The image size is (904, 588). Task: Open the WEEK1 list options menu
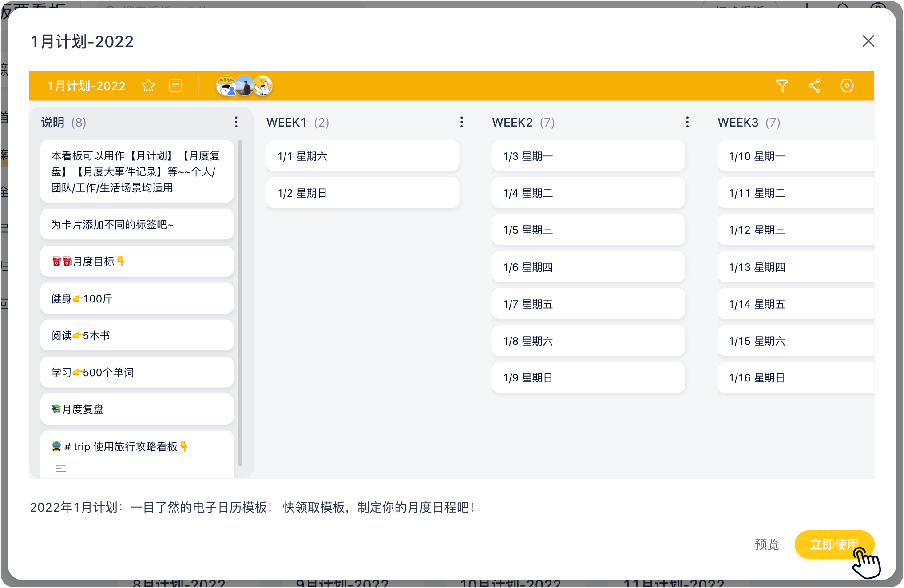461,122
